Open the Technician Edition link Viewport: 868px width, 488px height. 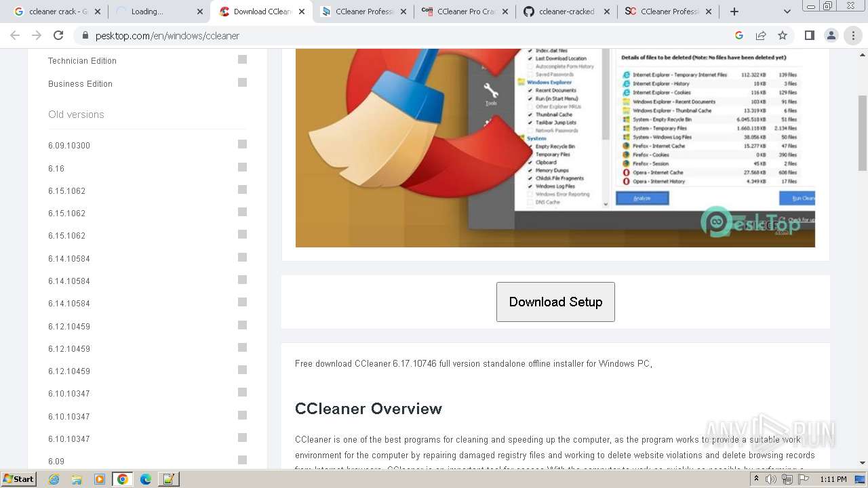coord(82,60)
